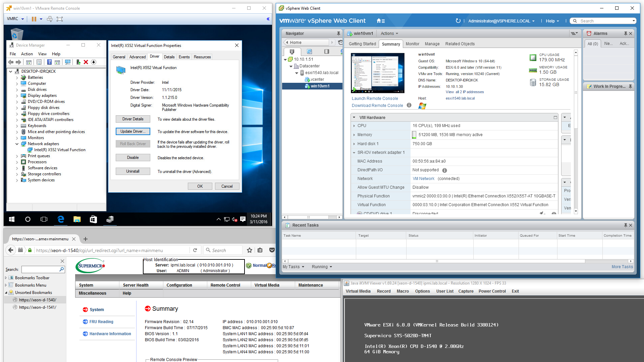Select esxi1540.lab.local in Navigator tree
The height and width of the screenshot is (362, 644).
322,73
